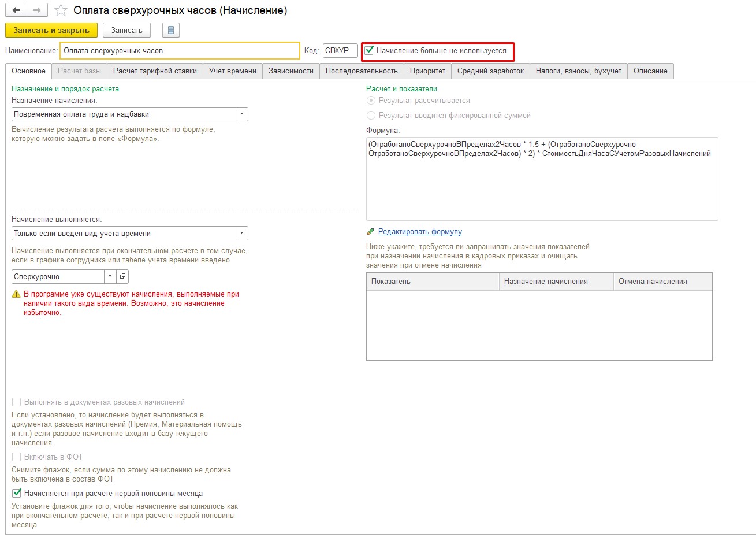Add to favorites with star icon
756x537 pixels.
(x=61, y=10)
